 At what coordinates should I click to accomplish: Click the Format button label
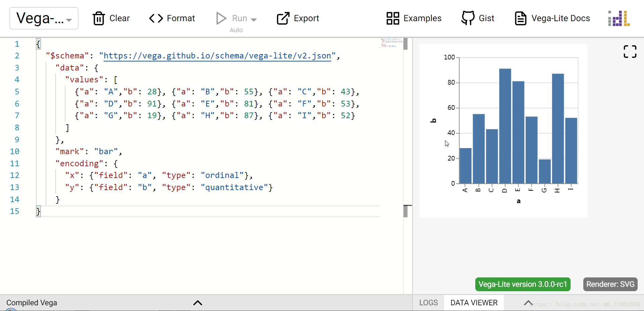pos(181,18)
